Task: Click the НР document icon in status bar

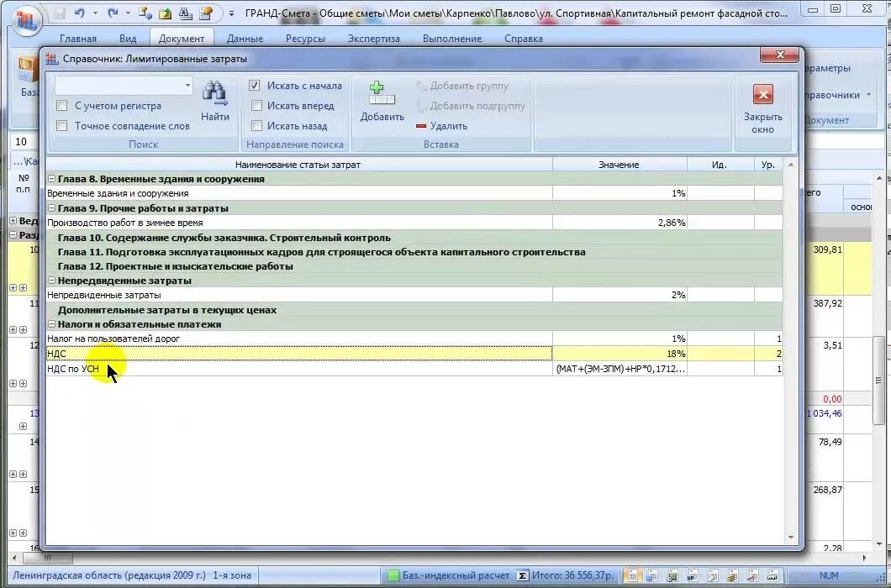Action: [x=692, y=575]
